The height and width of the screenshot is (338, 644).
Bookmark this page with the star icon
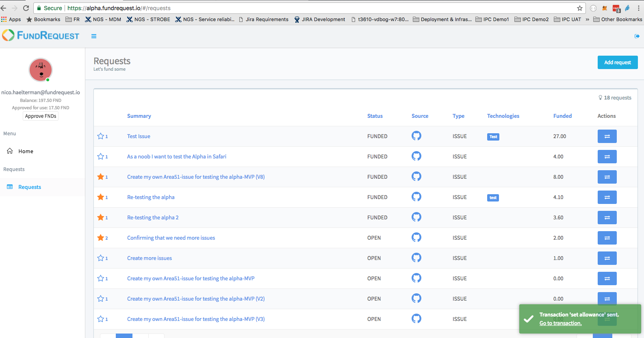(x=580, y=8)
